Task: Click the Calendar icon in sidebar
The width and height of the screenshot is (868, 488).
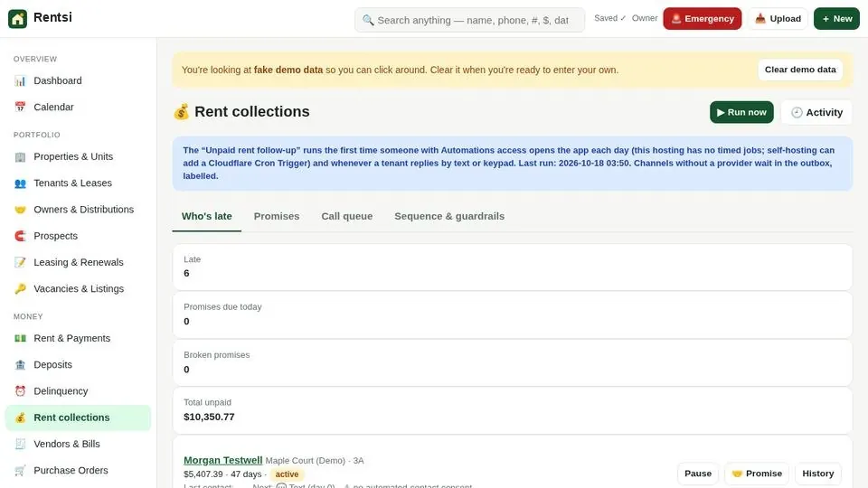Action: [x=21, y=108]
